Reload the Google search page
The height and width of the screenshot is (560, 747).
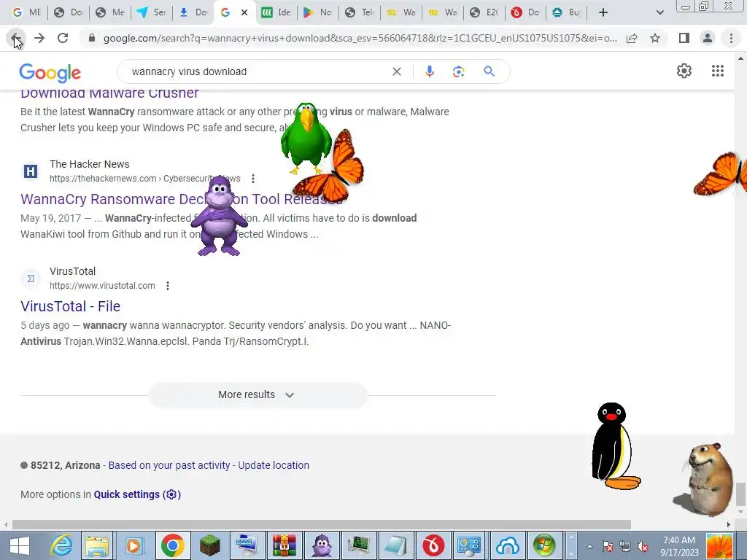(63, 38)
